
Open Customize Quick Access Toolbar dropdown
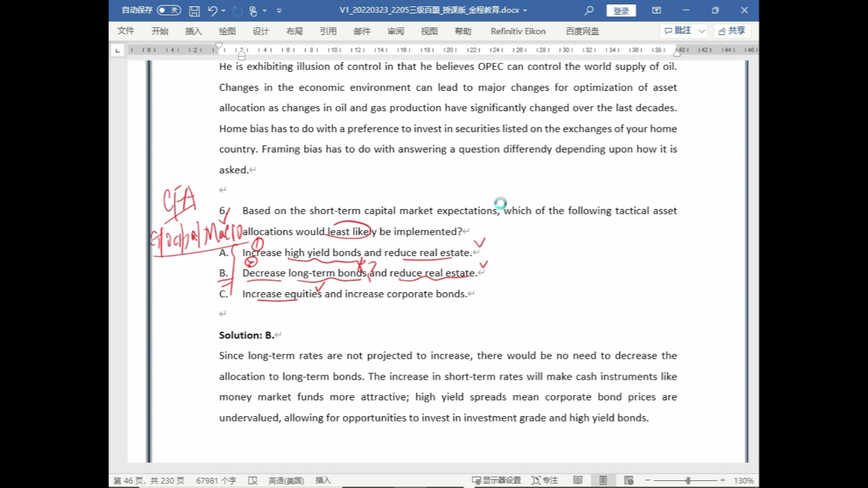click(x=280, y=10)
